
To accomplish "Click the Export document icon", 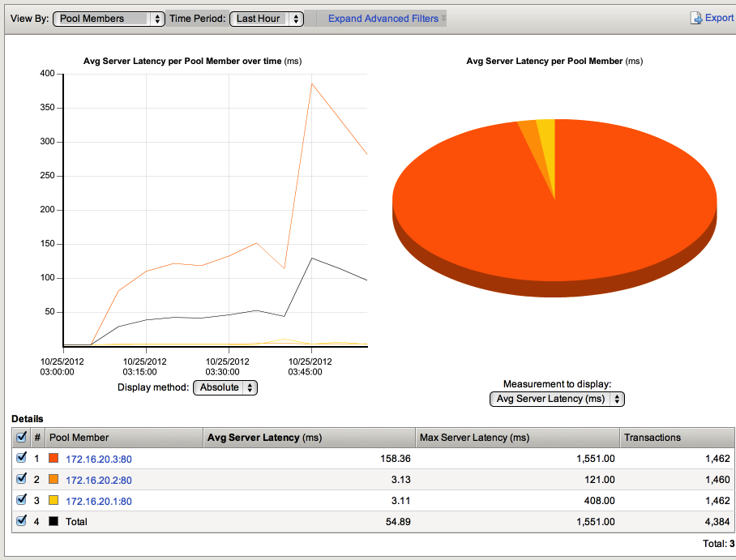I will 695,18.
